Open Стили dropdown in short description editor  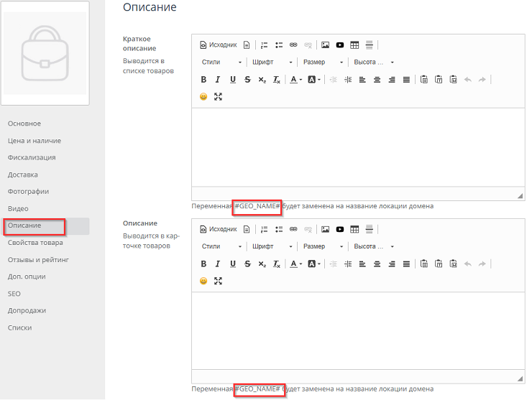click(221, 62)
